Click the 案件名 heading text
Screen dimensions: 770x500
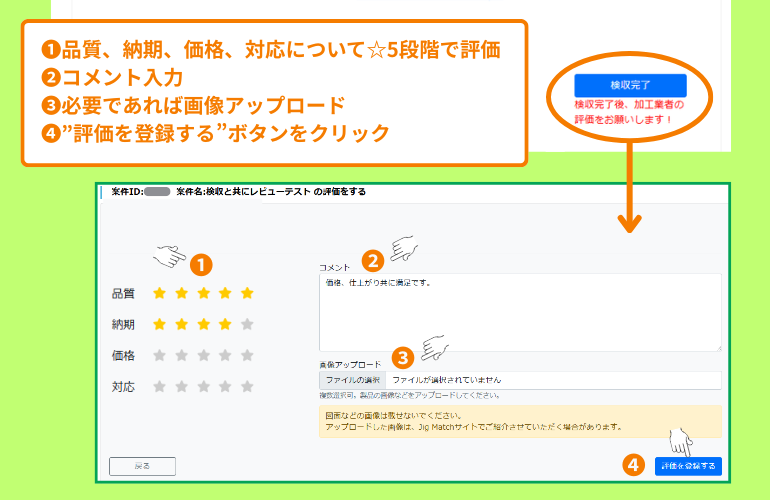coord(271,192)
